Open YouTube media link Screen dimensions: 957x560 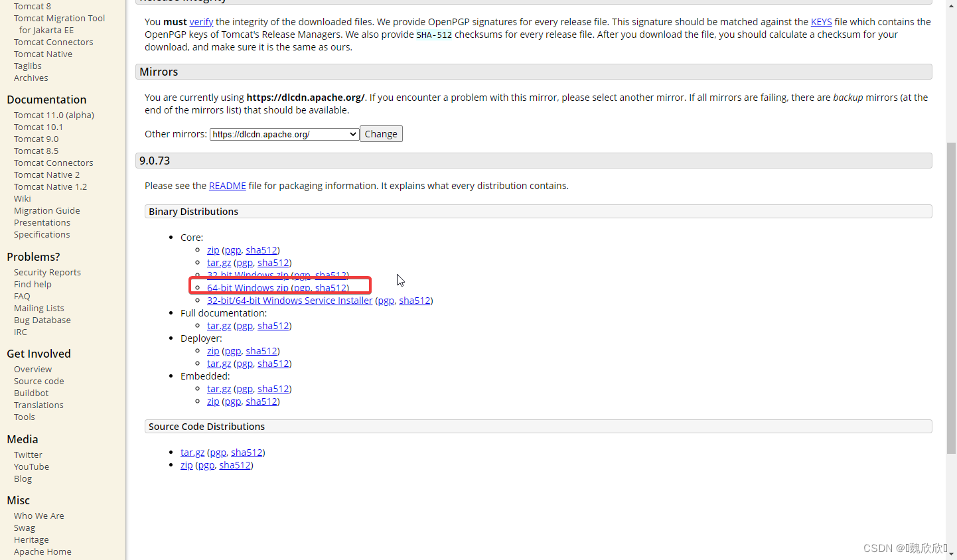31,466
